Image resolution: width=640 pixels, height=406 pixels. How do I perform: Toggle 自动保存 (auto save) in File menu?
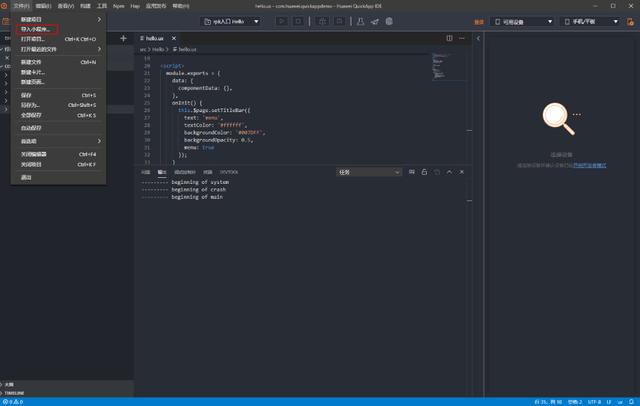click(x=32, y=128)
